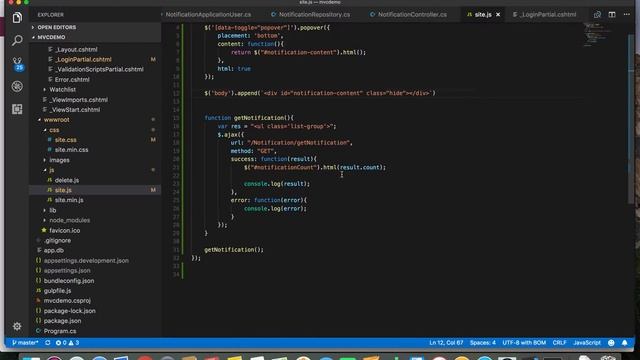Click the Split Editor icon
The image size is (640, 360).
(x=612, y=14)
